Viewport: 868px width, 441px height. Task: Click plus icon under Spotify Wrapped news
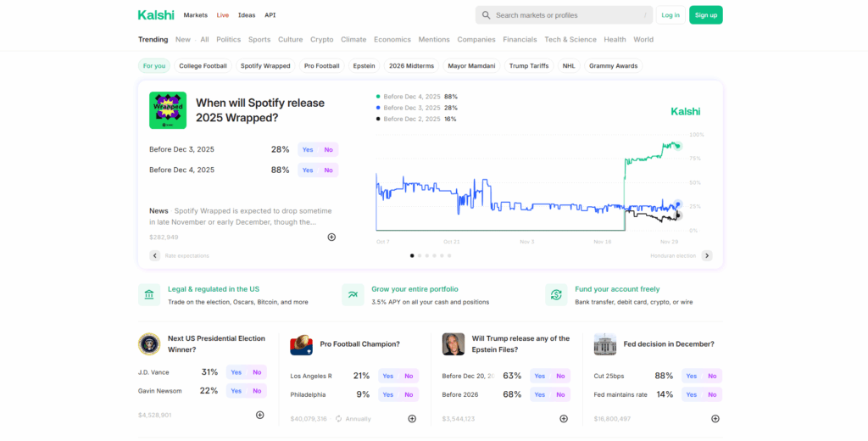[x=331, y=237]
